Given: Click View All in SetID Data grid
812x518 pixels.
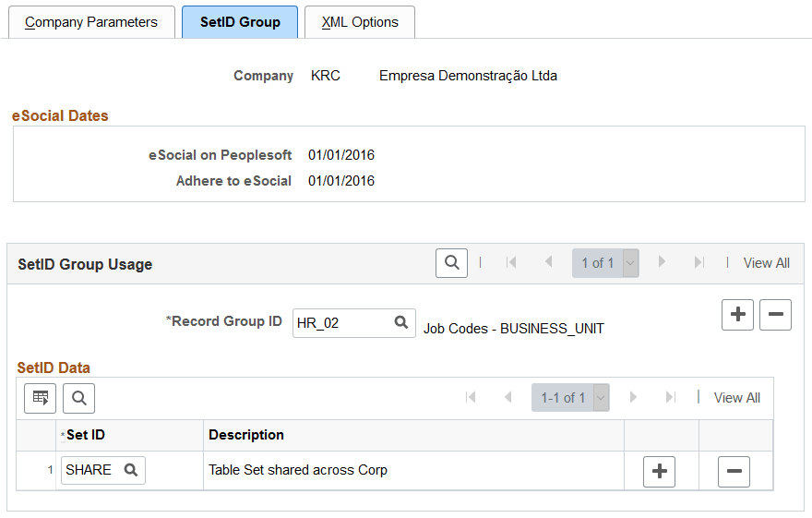Looking at the screenshot, I should [736, 398].
